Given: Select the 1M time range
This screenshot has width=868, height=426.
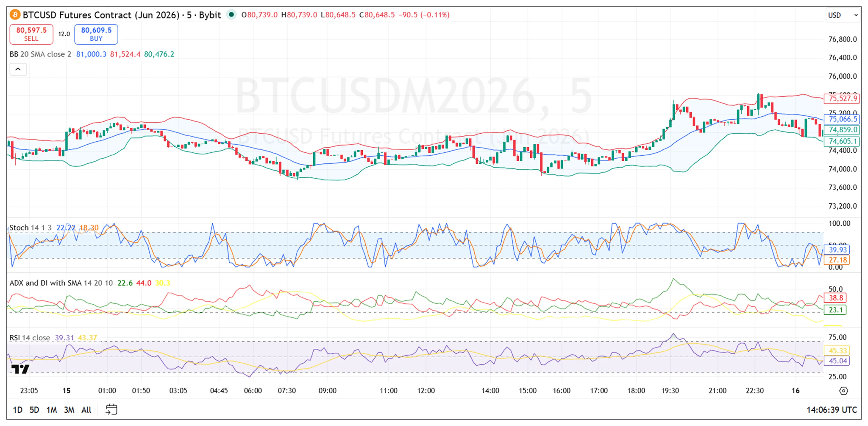Looking at the screenshot, I should click(x=52, y=410).
